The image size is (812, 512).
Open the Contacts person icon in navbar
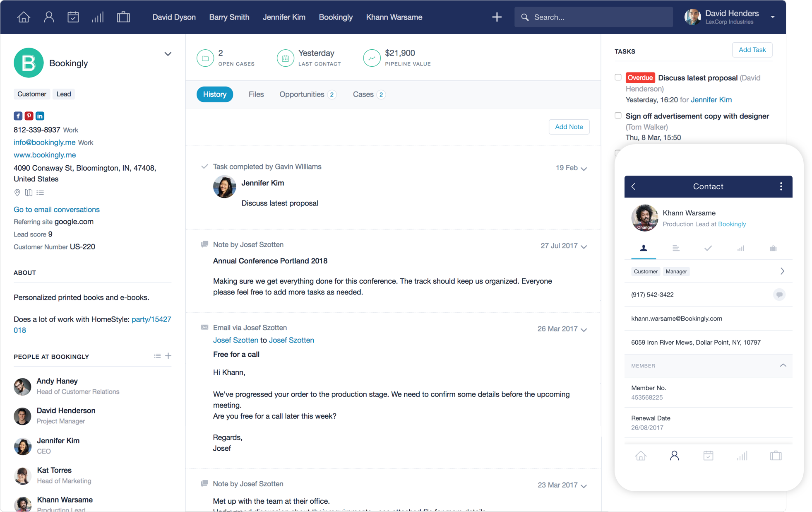(x=48, y=17)
